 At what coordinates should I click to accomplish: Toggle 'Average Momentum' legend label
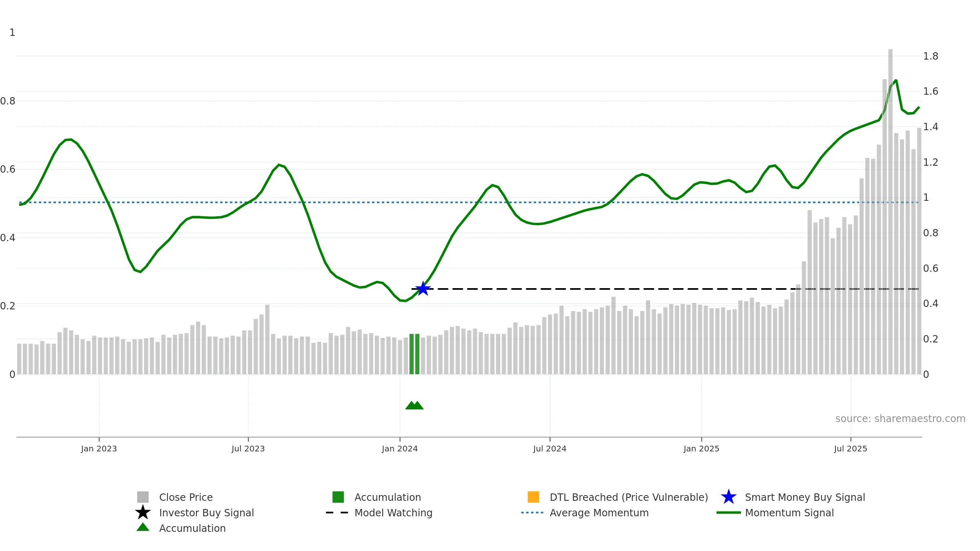(x=599, y=513)
